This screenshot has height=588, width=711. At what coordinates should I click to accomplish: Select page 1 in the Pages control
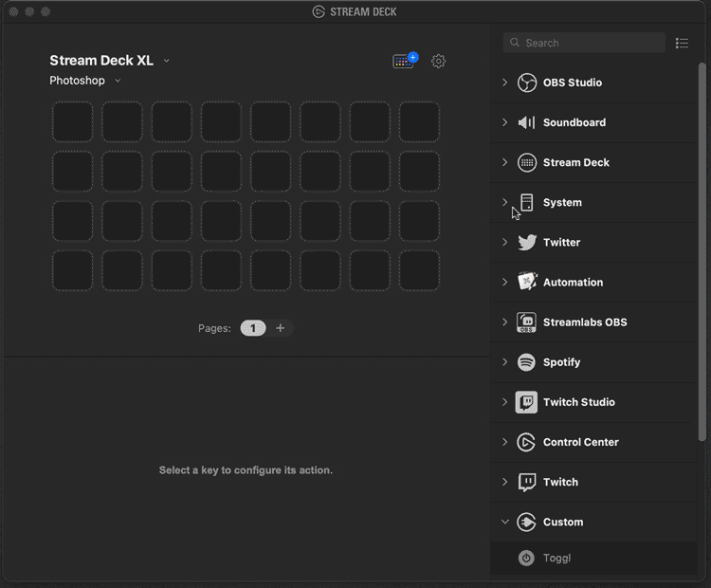pyautogui.click(x=253, y=328)
